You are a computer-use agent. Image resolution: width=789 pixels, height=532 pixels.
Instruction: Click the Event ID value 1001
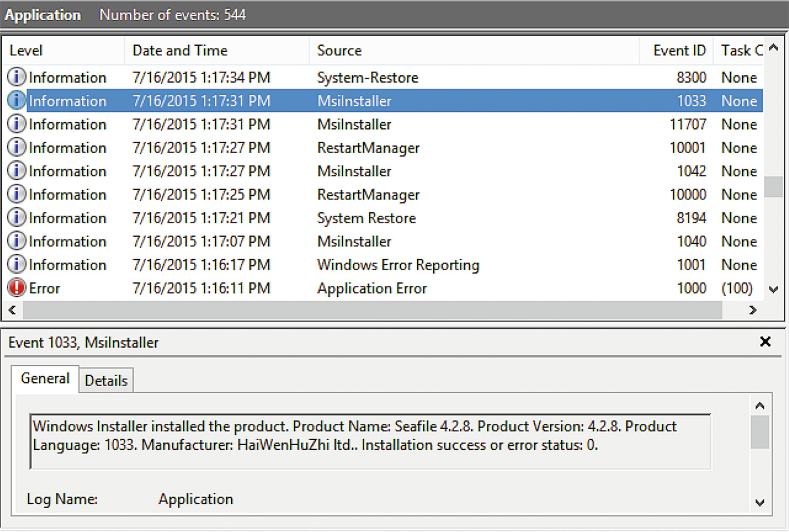(691, 264)
